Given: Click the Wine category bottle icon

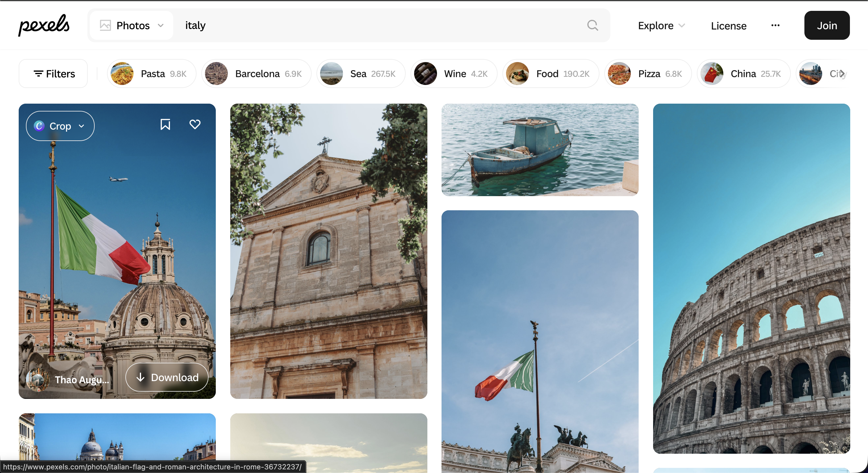Looking at the screenshot, I should 425,74.
